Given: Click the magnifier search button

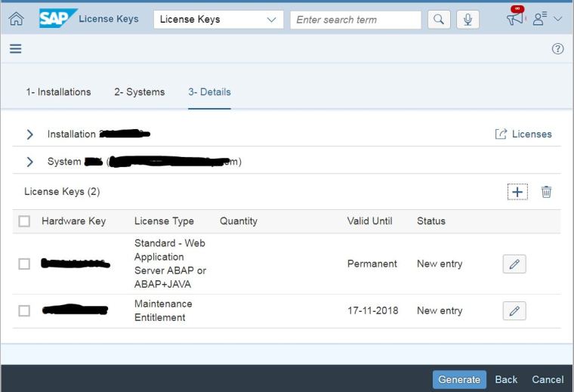Looking at the screenshot, I should pos(439,20).
